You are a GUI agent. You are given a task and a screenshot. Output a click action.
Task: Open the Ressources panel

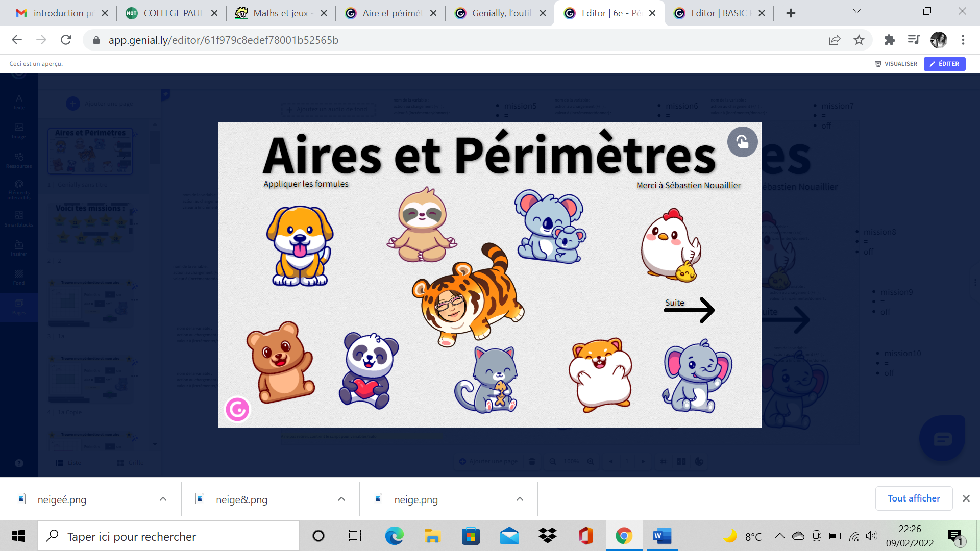pyautogui.click(x=18, y=159)
